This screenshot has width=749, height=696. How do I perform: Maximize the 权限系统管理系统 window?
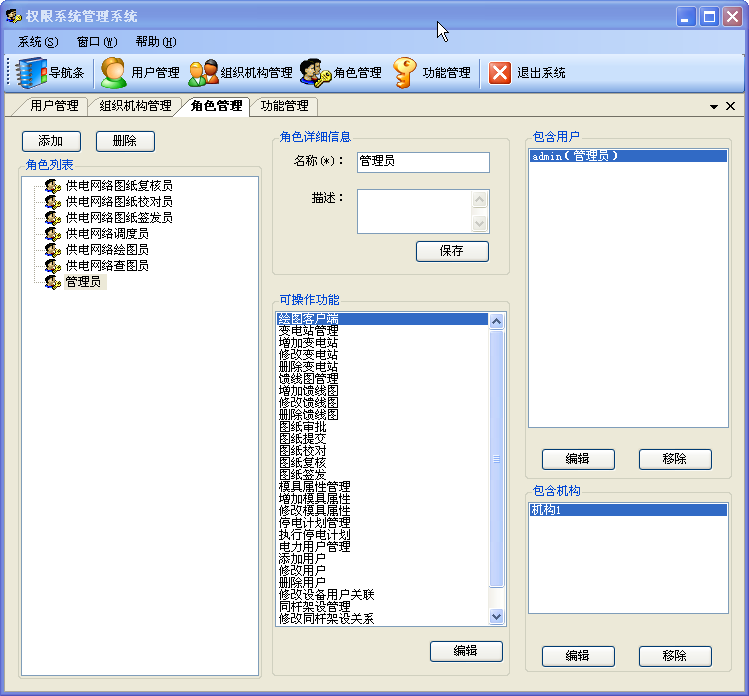pyautogui.click(x=709, y=17)
